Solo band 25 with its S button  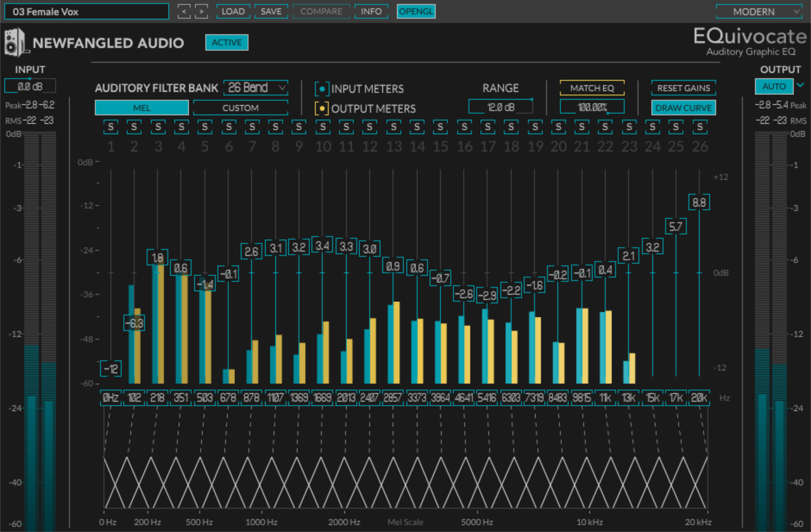pyautogui.click(x=676, y=127)
